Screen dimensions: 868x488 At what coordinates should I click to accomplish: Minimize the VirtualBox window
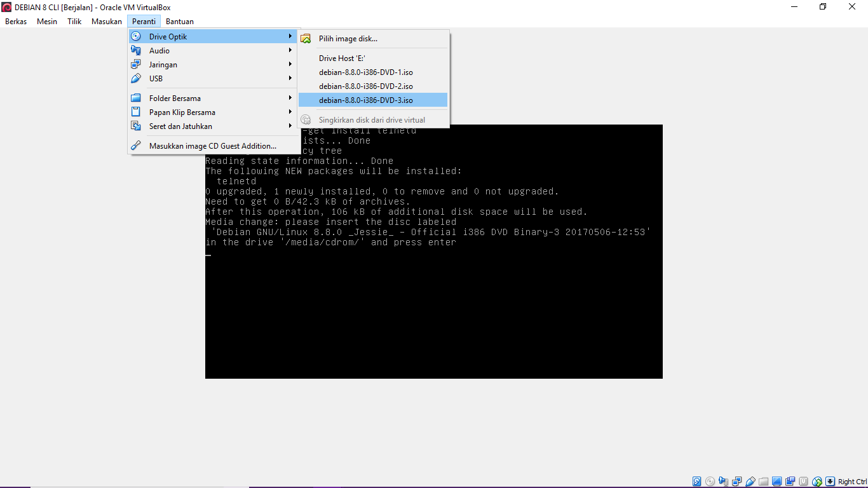pyautogui.click(x=794, y=7)
